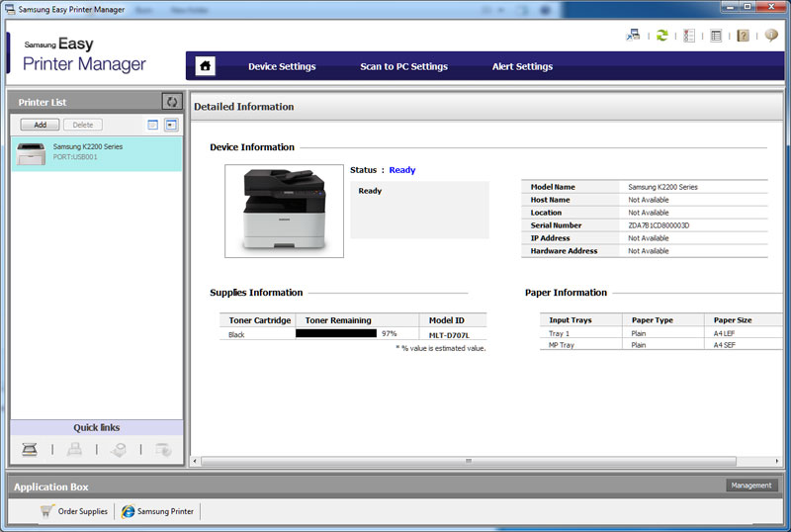
Task: Open the Device Settings tab
Action: click(x=282, y=66)
